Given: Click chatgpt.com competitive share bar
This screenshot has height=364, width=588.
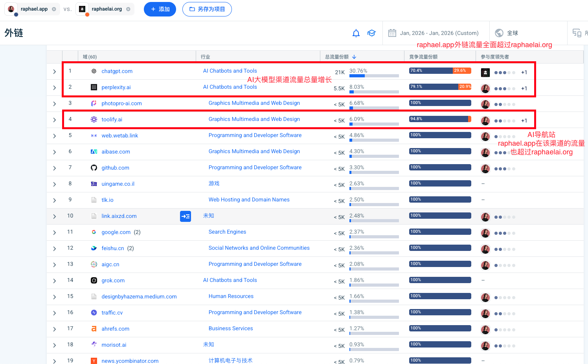Looking at the screenshot, I should point(440,71).
